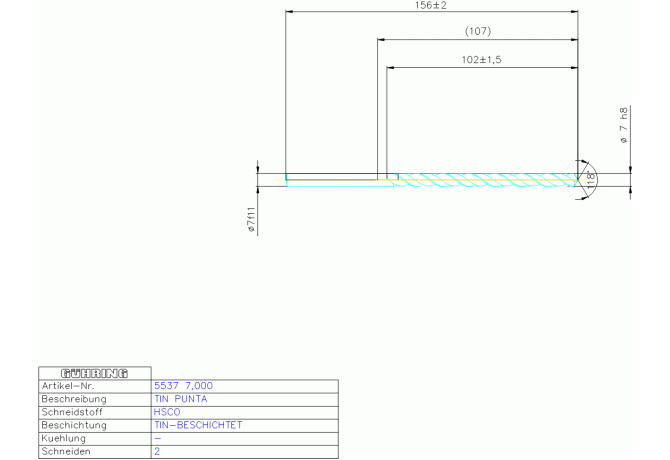The image size is (670, 460).
Task: Click the TIN-BESCHICHTET coating value
Action: (x=198, y=425)
